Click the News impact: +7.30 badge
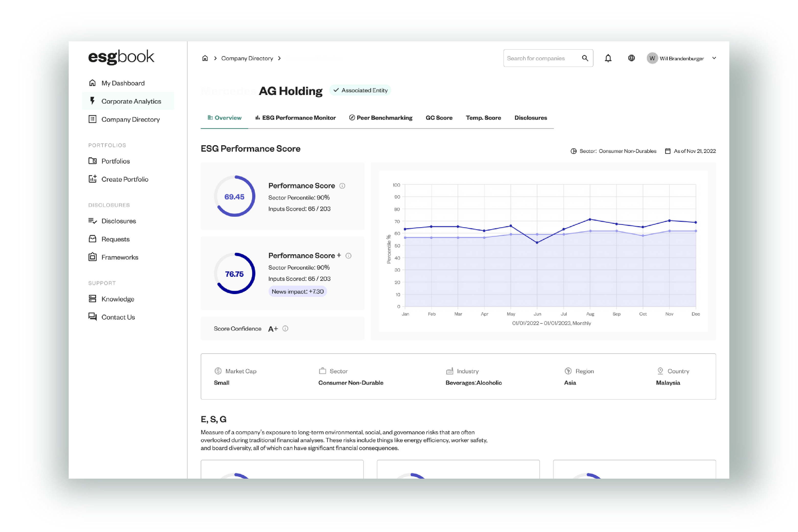This screenshot has width=798, height=532. click(x=298, y=292)
